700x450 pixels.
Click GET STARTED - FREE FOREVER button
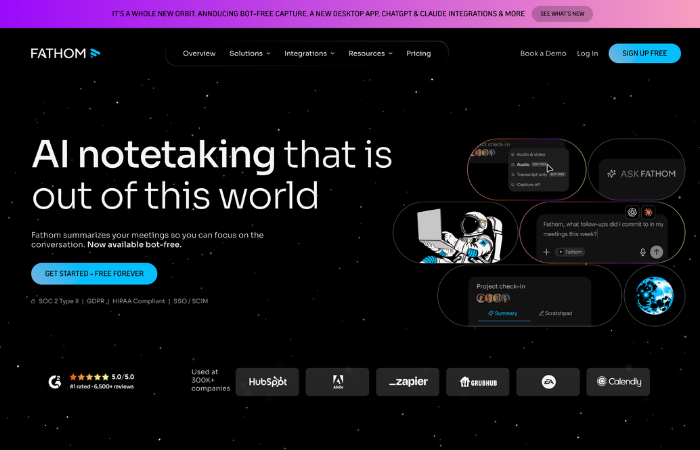pos(94,274)
